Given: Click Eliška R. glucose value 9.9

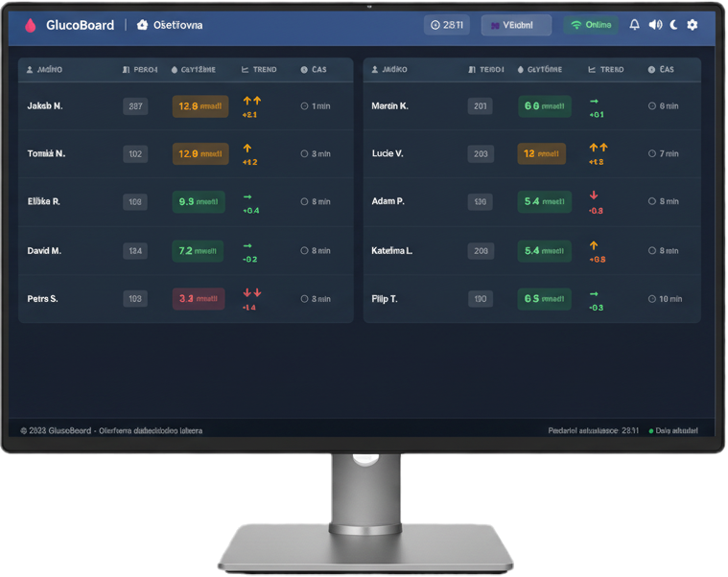Looking at the screenshot, I should click(x=199, y=202).
